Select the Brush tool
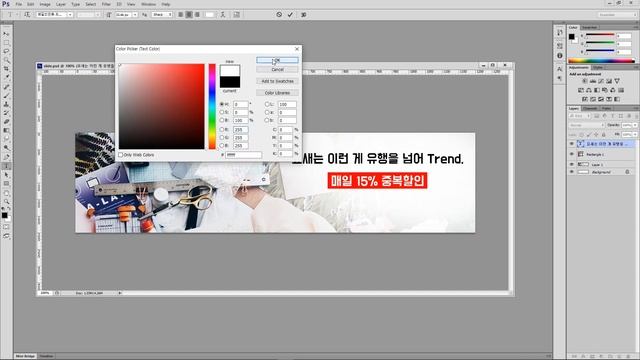 coord(6,96)
